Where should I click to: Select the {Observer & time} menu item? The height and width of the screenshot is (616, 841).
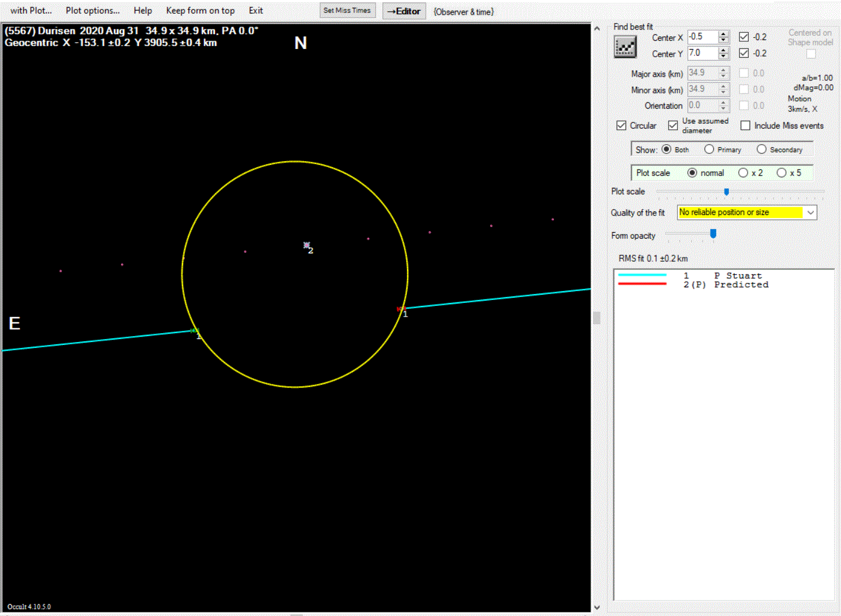[464, 11]
